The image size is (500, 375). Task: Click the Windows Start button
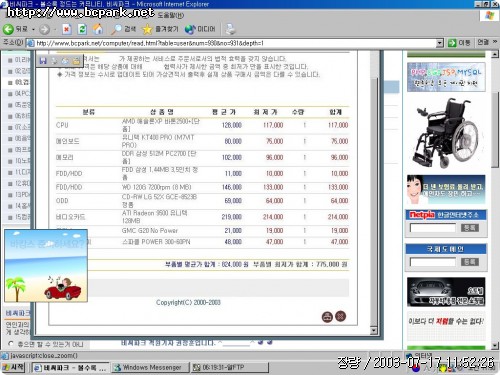tap(13, 367)
